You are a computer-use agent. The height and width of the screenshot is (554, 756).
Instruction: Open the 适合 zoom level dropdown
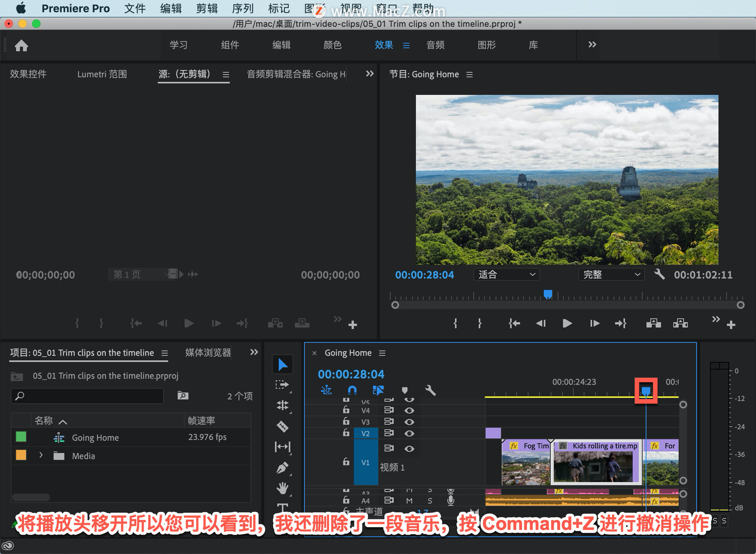coord(506,274)
